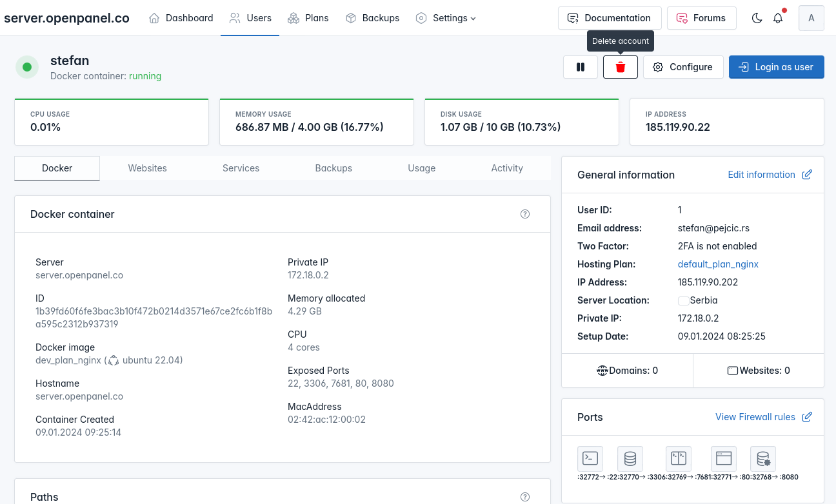The width and height of the screenshot is (836, 504).
Task: Open the default_plan_nginx hosting plan link
Action: [x=718, y=264]
